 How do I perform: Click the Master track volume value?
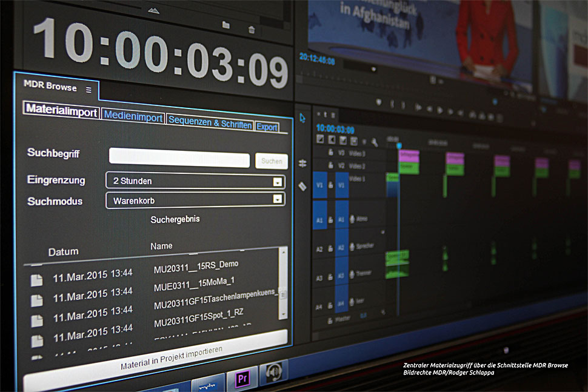click(x=363, y=316)
